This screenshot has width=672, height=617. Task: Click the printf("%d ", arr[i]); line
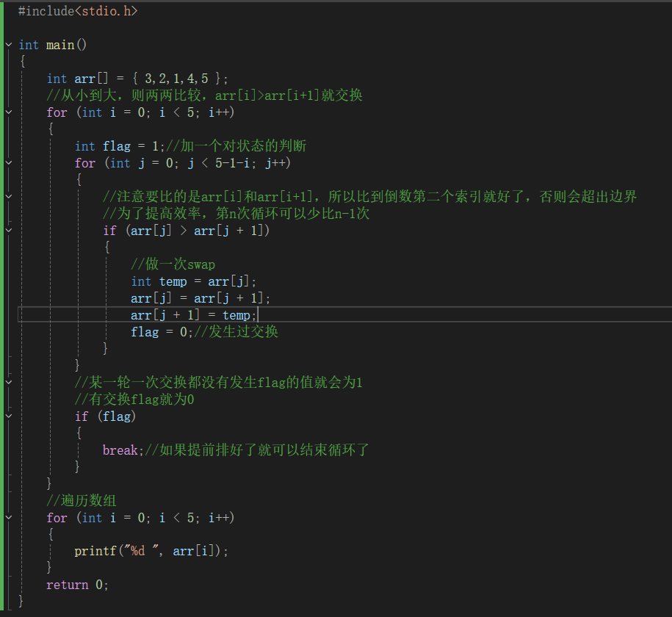[151, 551]
